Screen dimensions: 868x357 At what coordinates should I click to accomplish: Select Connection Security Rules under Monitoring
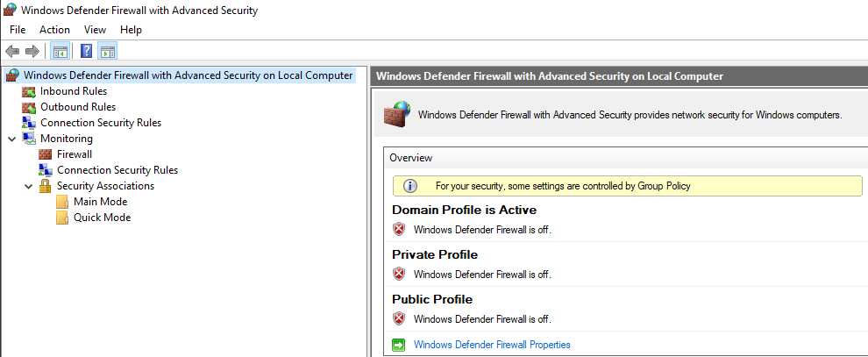[x=117, y=170]
